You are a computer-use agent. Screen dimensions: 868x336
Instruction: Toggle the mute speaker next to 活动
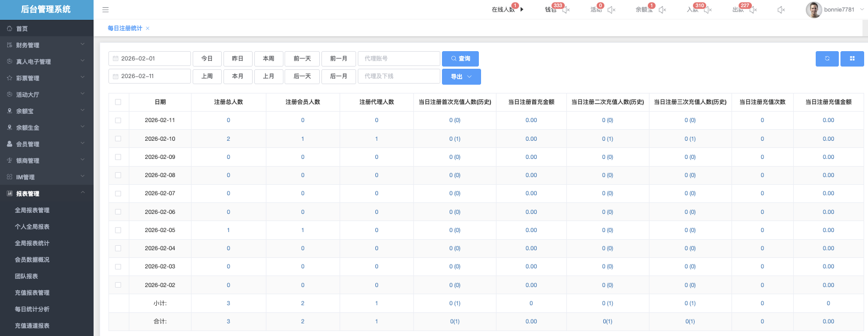click(611, 10)
